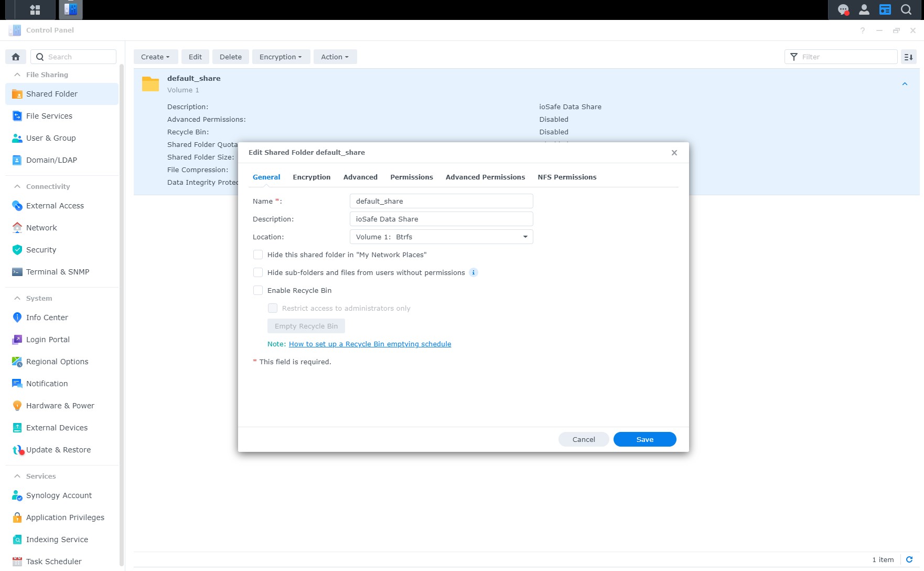The width and height of the screenshot is (924, 571).
Task: Enable the Recycle Bin checkbox
Action: [258, 290]
